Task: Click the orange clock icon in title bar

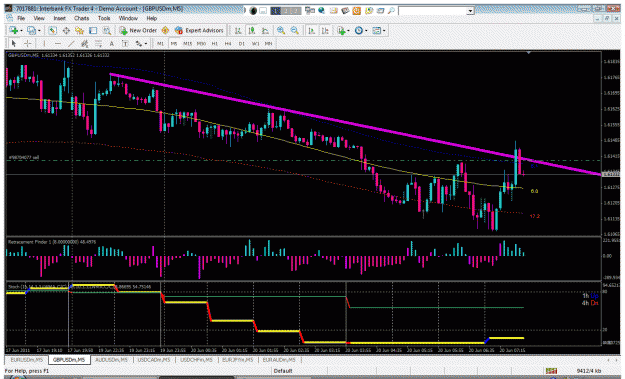Action: click(357, 10)
